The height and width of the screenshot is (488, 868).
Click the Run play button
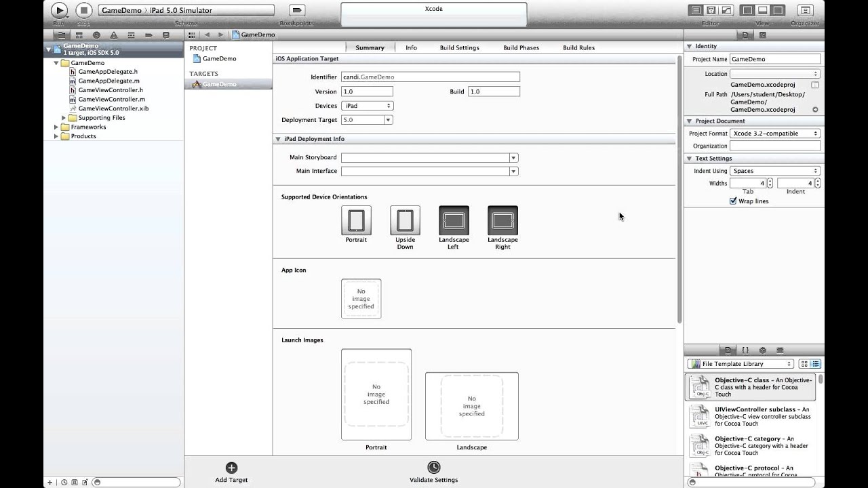[x=60, y=10]
